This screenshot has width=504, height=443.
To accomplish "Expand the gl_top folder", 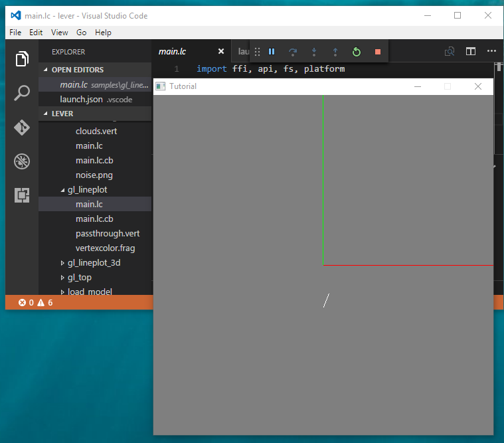I will [63, 278].
